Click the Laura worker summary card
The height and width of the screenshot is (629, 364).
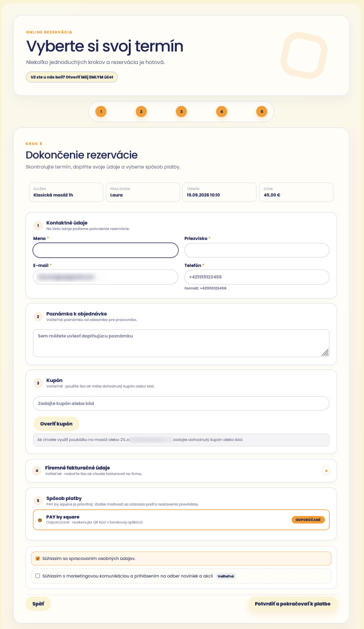tap(143, 192)
